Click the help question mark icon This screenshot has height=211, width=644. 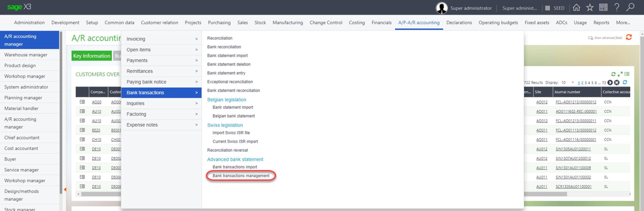coord(616,8)
